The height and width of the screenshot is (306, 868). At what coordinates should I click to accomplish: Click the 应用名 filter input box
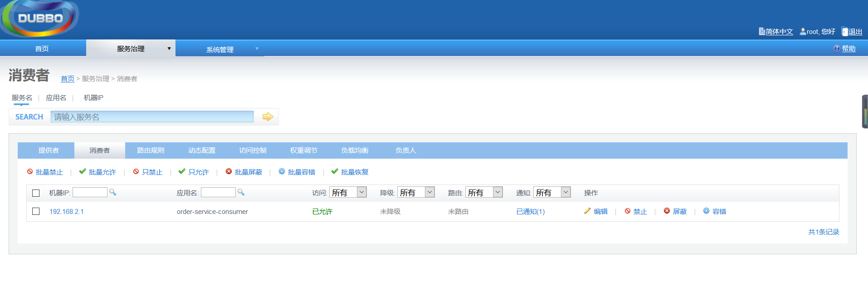pyautogui.click(x=218, y=192)
